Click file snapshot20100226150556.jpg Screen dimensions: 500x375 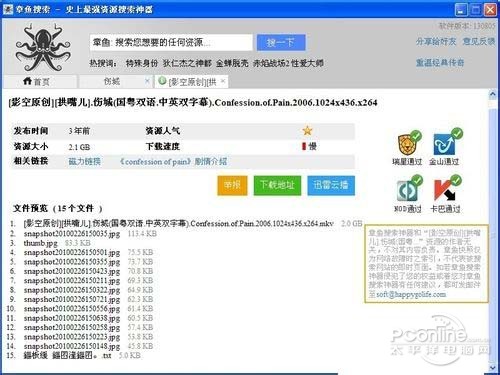pos(72,309)
